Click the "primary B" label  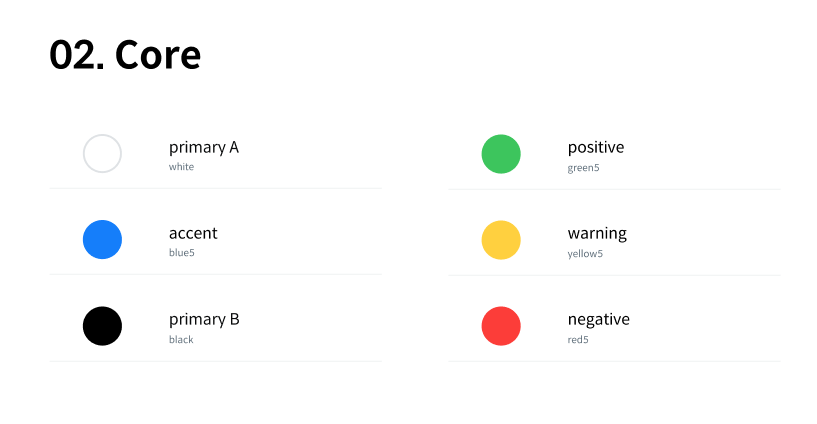pyautogui.click(x=204, y=320)
